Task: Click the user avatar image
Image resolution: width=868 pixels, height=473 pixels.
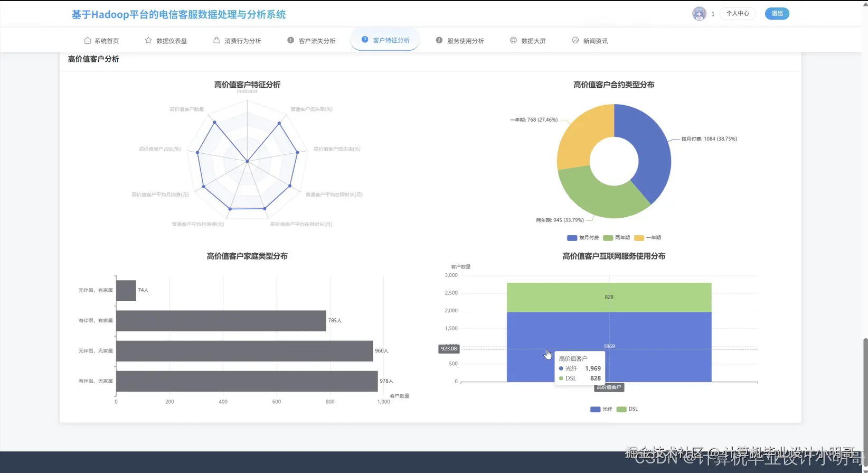Action: (699, 14)
